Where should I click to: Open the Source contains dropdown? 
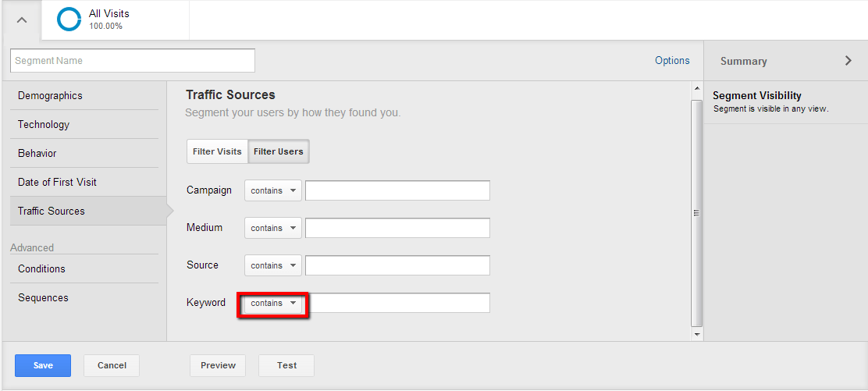click(x=273, y=265)
